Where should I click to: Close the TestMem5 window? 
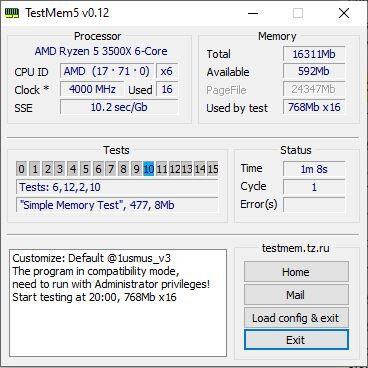[x=344, y=13]
